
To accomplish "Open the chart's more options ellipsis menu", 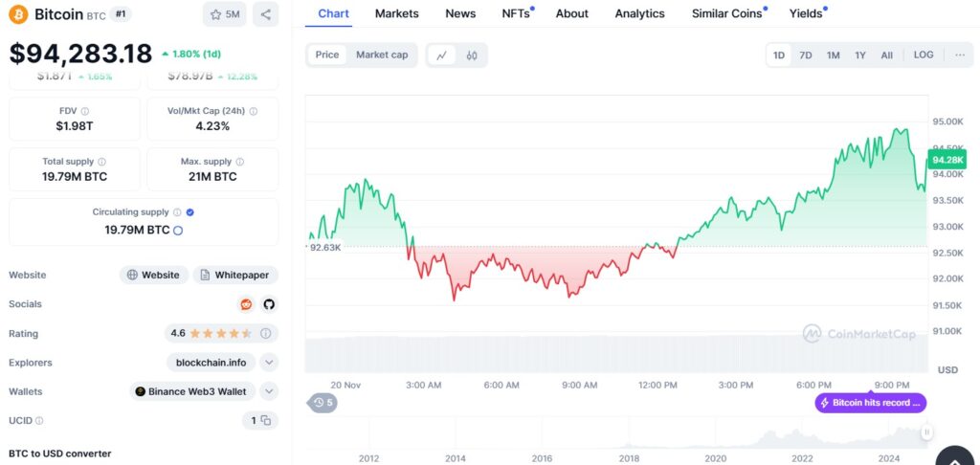I will pos(960,55).
